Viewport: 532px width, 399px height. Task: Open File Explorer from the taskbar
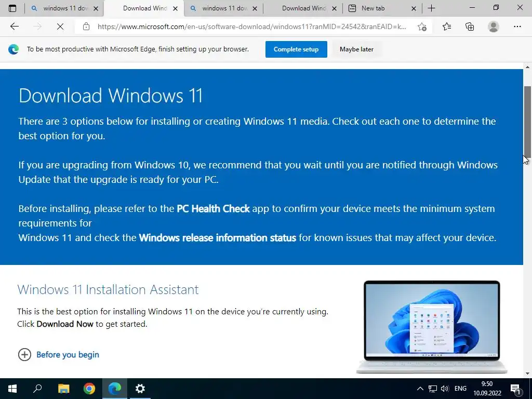(x=63, y=389)
